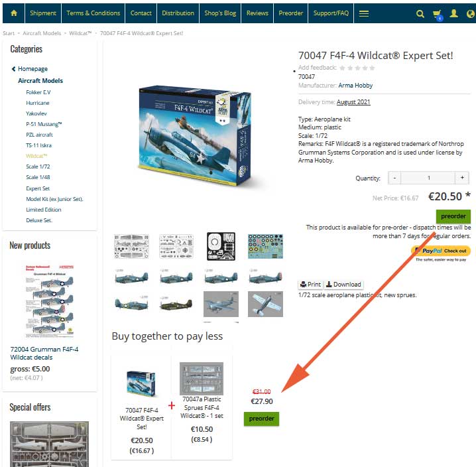
Task: Go to the shop home icon
Action: click(14, 13)
